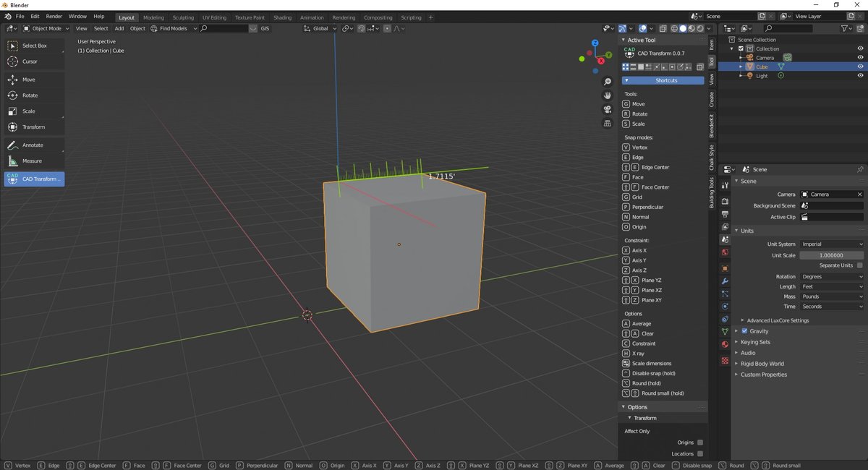
Task: Click the camera view icon in viewport
Action: click(x=608, y=109)
